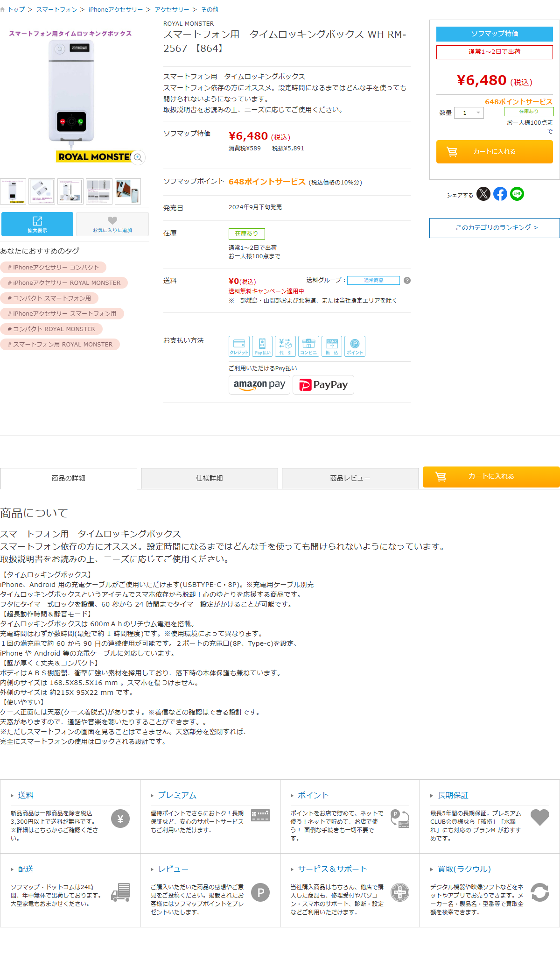Open the 配送 info link

pyautogui.click(x=26, y=869)
